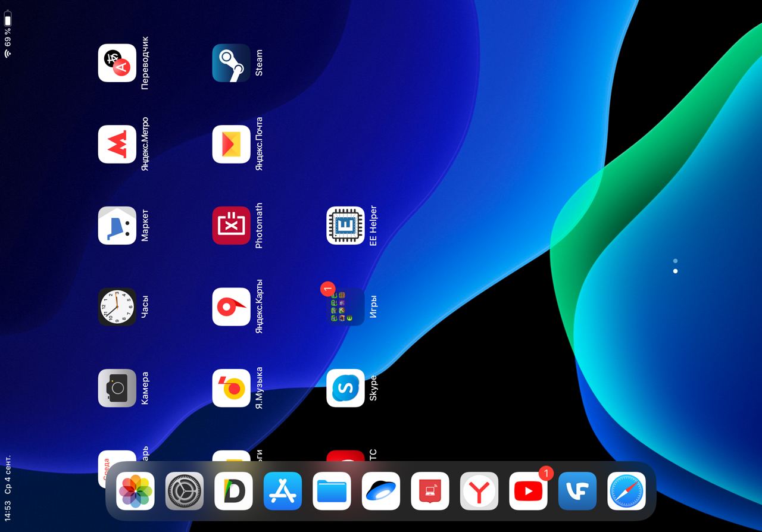Open the Часы clock app
762x532 pixels.
pyautogui.click(x=117, y=307)
